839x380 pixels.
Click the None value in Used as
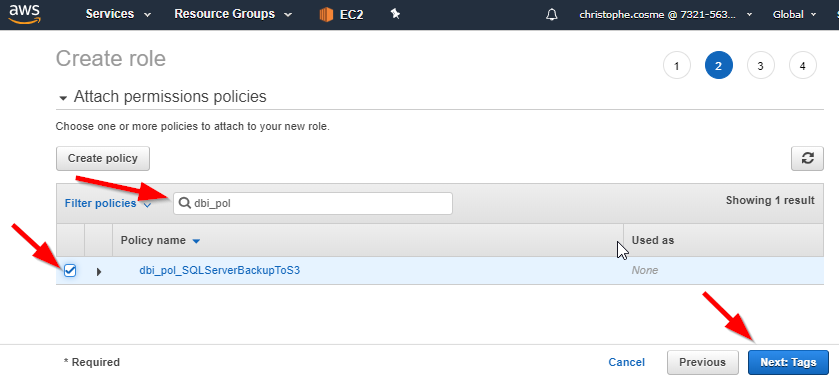645,270
